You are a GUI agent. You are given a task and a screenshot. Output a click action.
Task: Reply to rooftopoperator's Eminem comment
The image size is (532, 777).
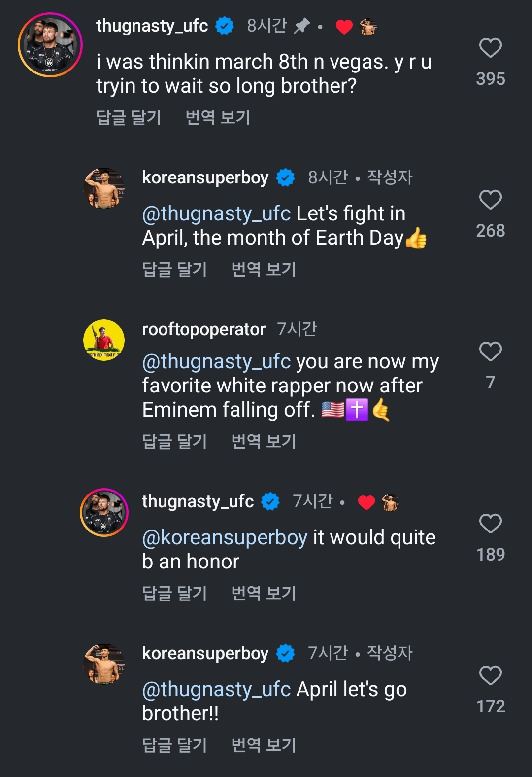(x=174, y=442)
